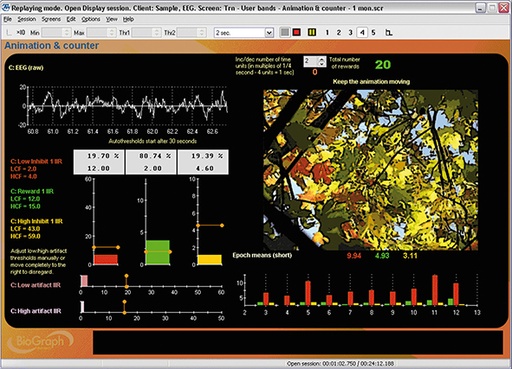512x369 pixels.
Task: Click the autumn leaves animation
Action: tap(370, 170)
